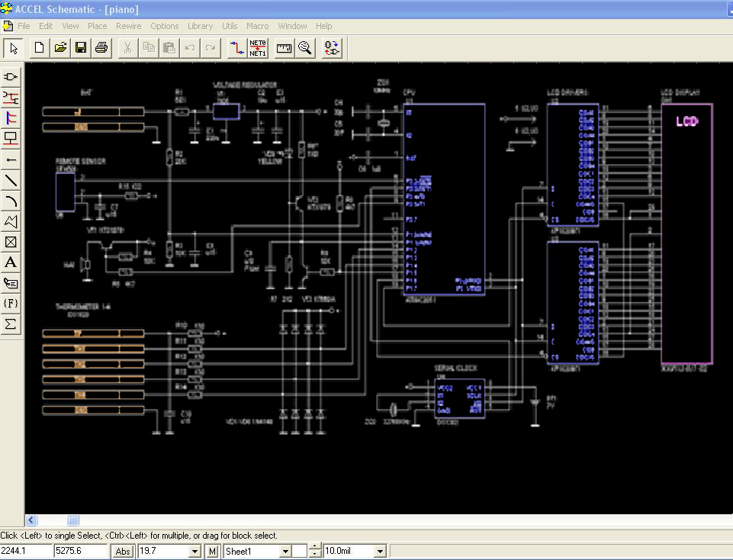The width and height of the screenshot is (733, 560).
Task: Select the Place Part gate tool
Action: click(x=11, y=77)
